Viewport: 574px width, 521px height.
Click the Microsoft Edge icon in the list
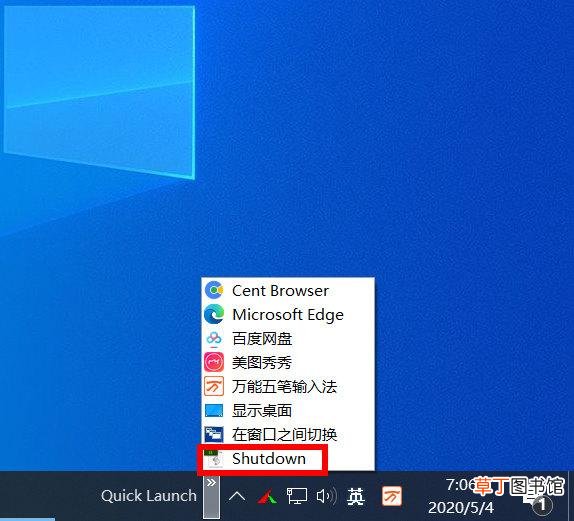[214, 314]
